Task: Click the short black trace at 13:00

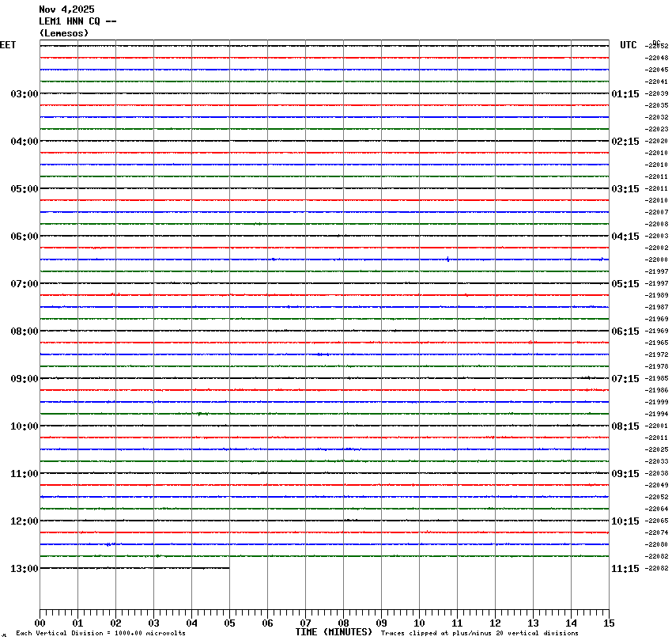Action: [134, 568]
